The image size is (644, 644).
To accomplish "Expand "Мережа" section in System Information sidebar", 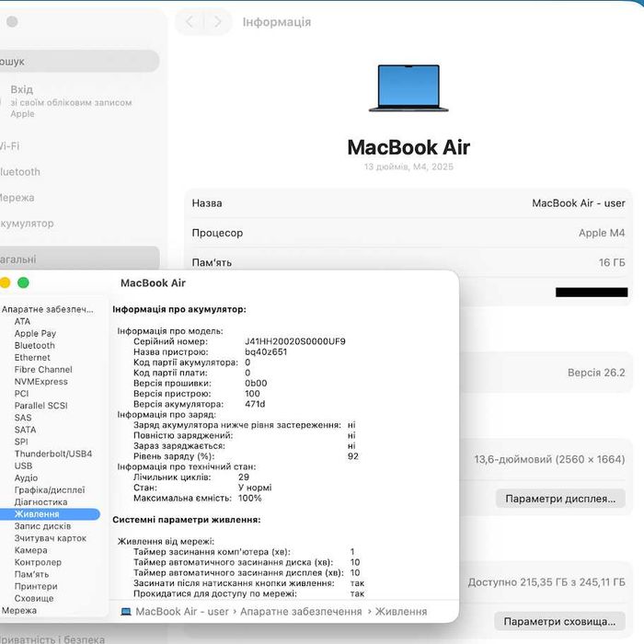I will [19, 610].
